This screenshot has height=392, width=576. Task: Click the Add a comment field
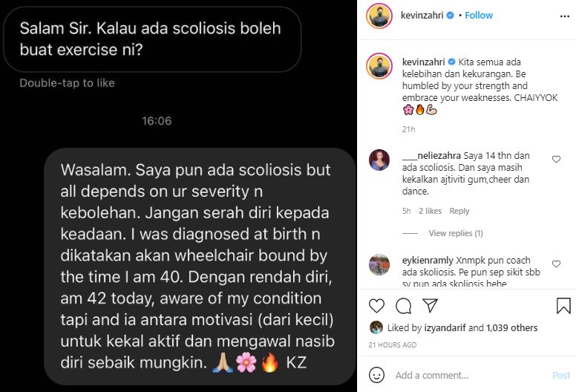470,375
